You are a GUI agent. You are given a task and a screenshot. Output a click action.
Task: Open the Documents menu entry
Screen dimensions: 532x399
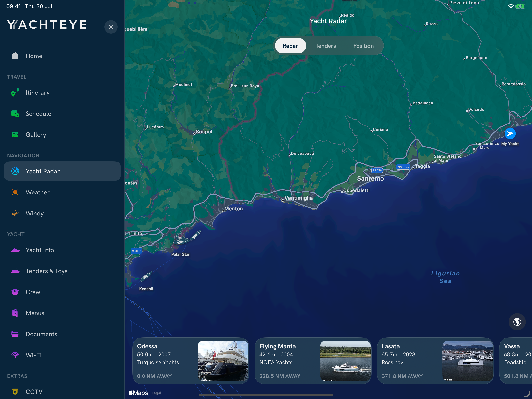tap(62, 334)
